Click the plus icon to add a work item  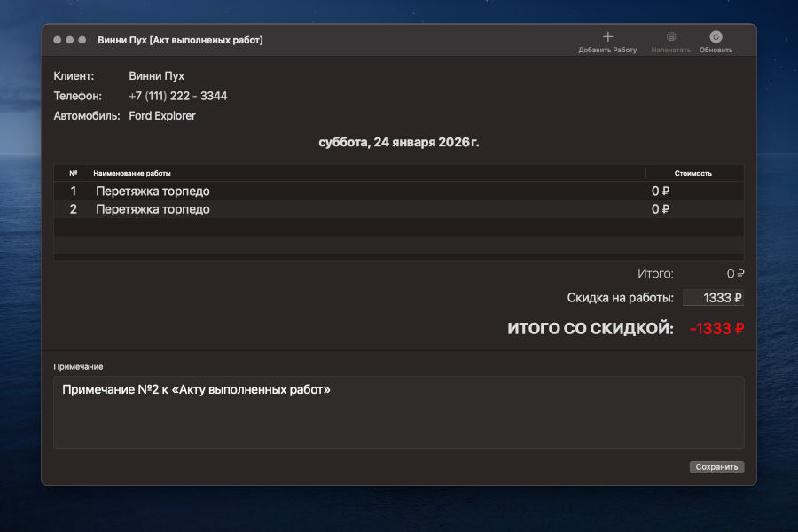click(607, 36)
